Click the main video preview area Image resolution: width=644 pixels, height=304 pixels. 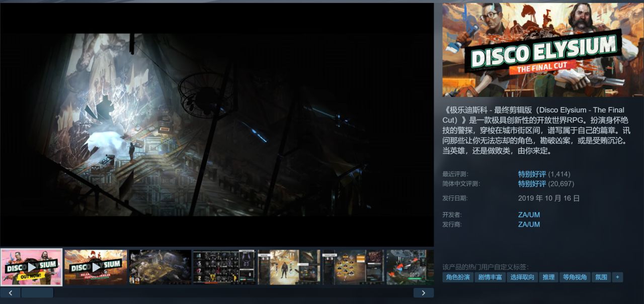217,125
